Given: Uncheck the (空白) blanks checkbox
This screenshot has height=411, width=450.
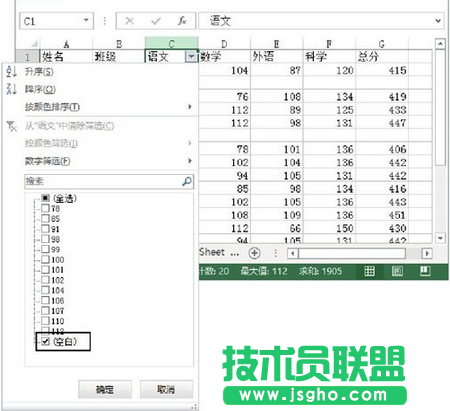Looking at the screenshot, I should point(45,341).
